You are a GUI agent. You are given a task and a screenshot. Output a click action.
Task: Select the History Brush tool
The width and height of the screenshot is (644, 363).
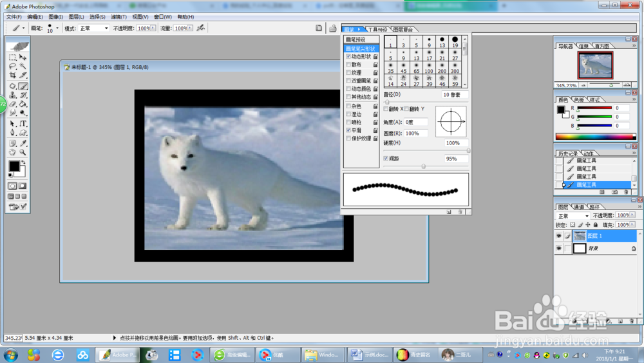[23, 95]
